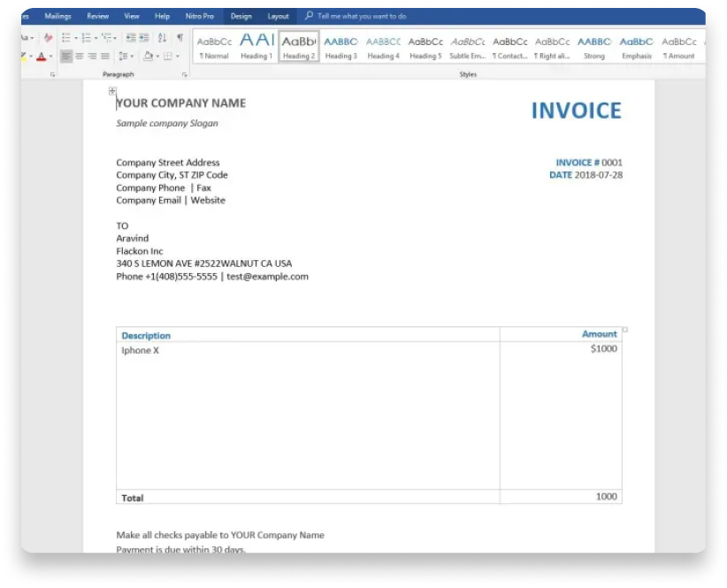
Task: Open the Review ribbon tab
Action: (97, 16)
